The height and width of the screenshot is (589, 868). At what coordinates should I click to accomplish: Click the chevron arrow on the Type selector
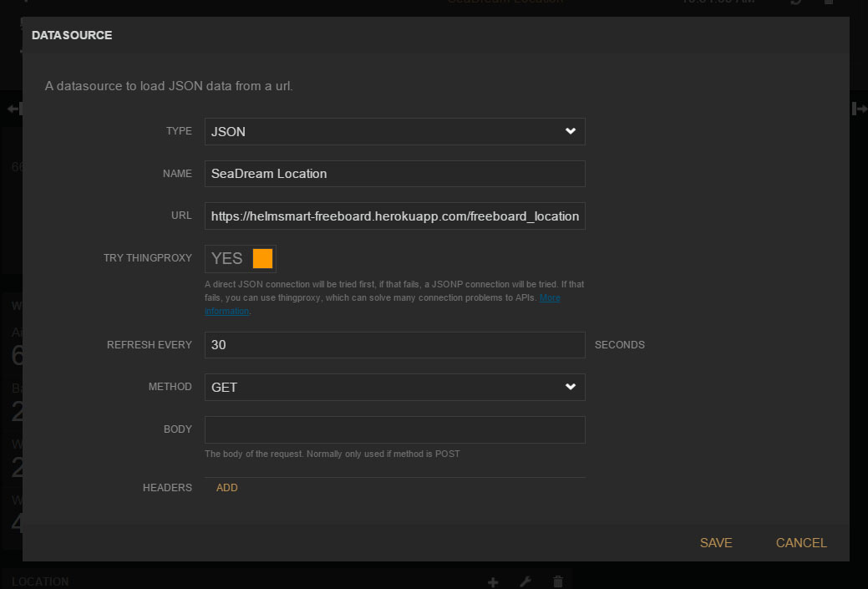pos(571,131)
